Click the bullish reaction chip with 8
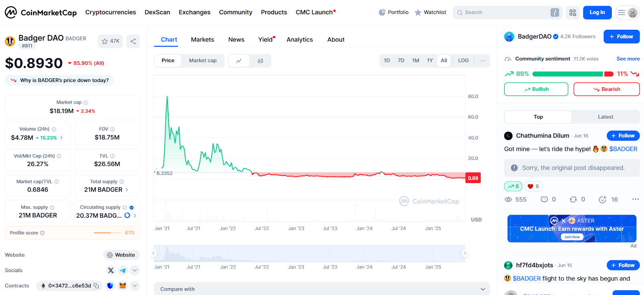Viewport: 644px width, 295px height. (513, 186)
